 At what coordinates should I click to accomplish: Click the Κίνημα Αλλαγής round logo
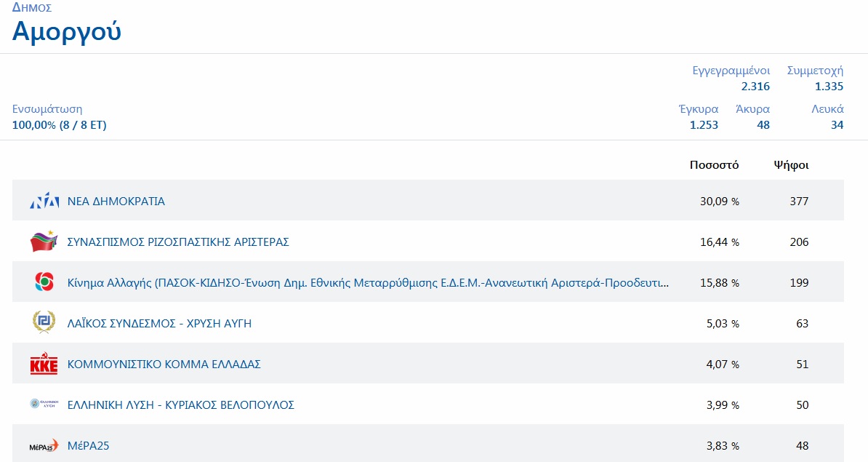[44, 282]
